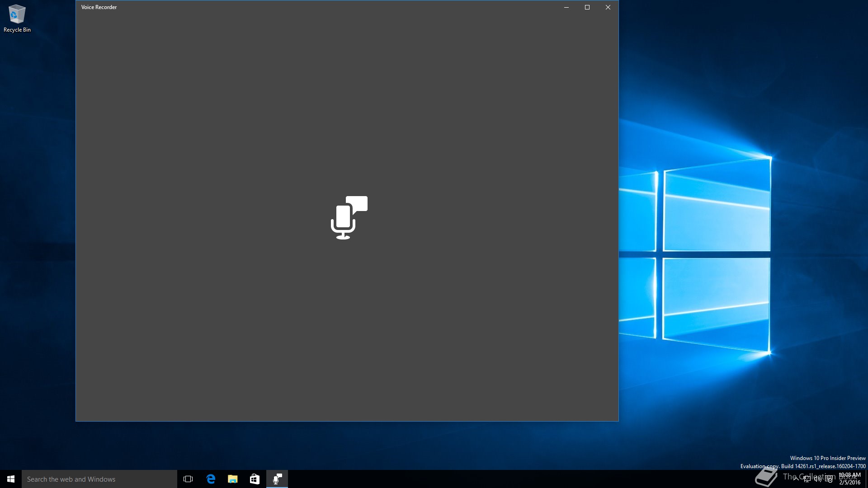The width and height of the screenshot is (868, 488).
Task: Launch Microsoft Edge from the taskbar
Action: click(211, 479)
